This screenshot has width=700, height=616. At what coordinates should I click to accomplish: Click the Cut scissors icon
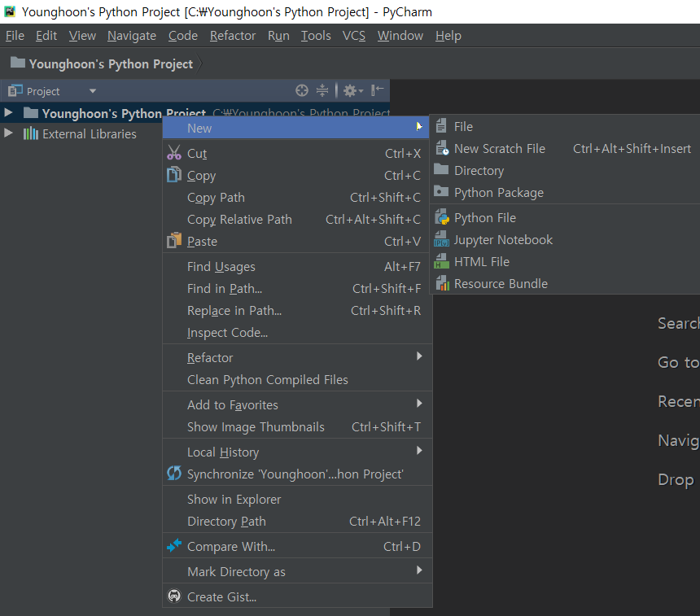click(x=174, y=153)
